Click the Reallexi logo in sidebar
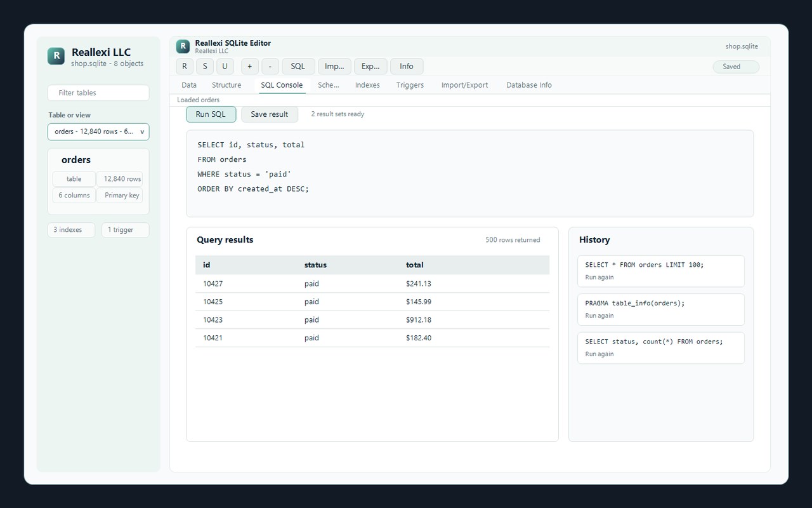The width and height of the screenshot is (812, 508). pyautogui.click(x=56, y=56)
